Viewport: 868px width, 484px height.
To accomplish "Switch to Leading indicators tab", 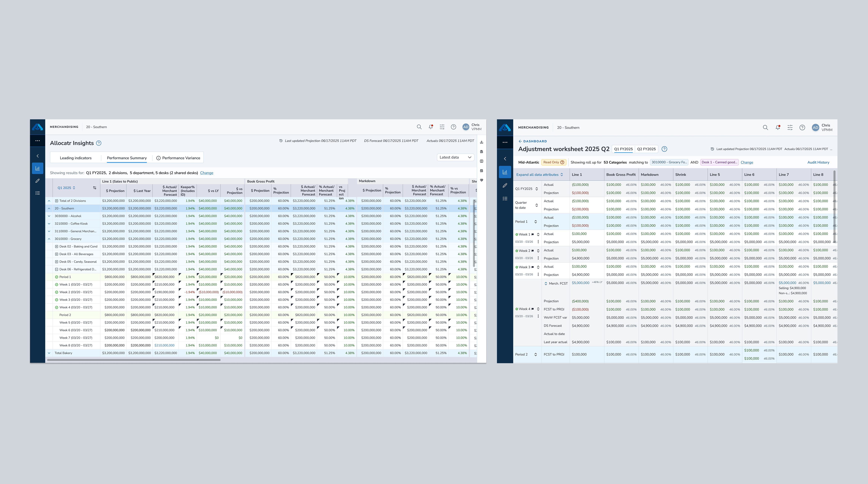I will point(75,158).
